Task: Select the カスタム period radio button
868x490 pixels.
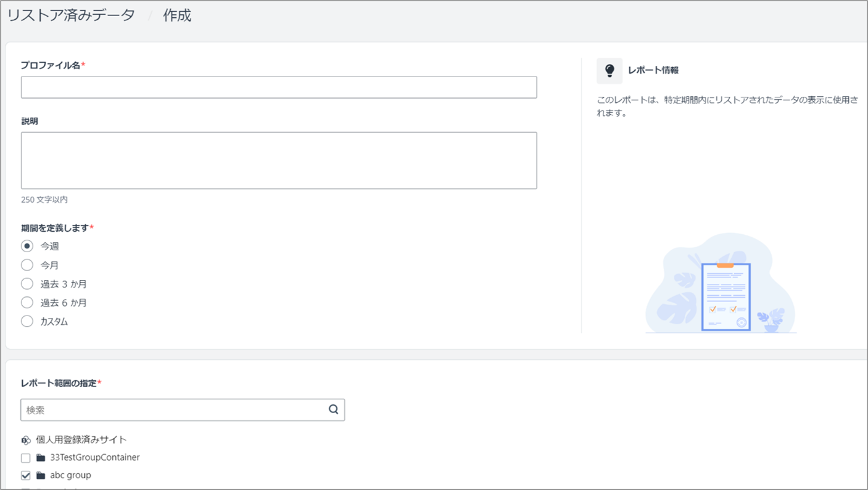Action: click(x=27, y=321)
